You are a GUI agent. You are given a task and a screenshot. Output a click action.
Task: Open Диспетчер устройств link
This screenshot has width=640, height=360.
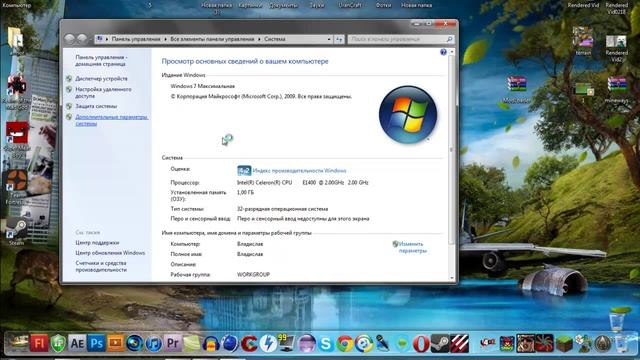pos(101,78)
